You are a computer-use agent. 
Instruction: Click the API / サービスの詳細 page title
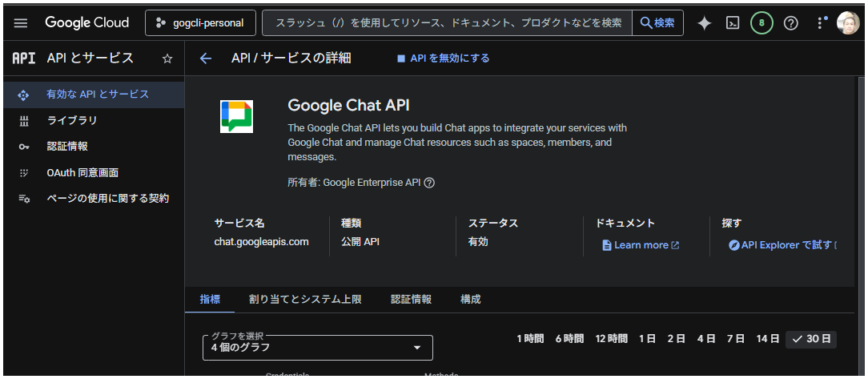291,58
